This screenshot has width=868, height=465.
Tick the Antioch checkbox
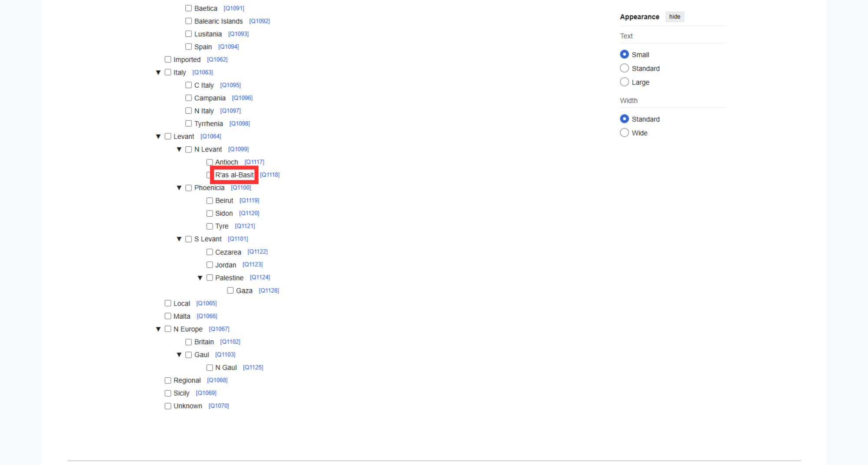pyautogui.click(x=209, y=162)
